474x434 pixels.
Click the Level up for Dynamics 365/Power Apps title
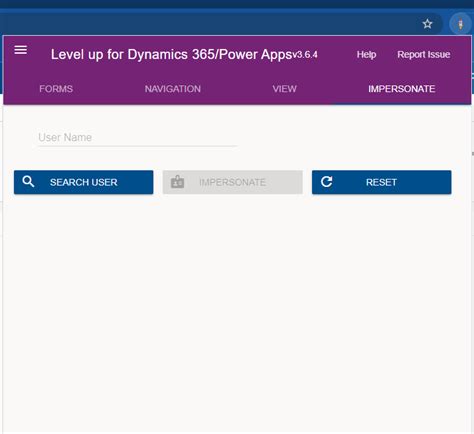tap(171, 55)
